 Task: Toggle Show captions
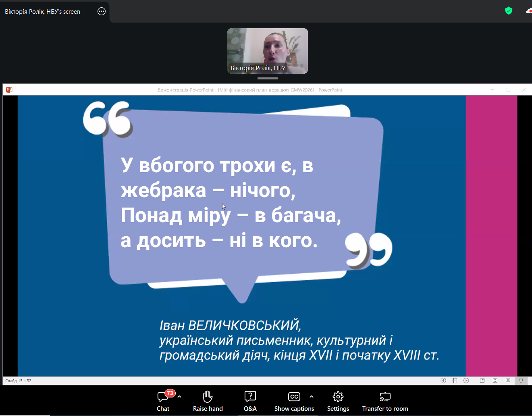click(294, 401)
